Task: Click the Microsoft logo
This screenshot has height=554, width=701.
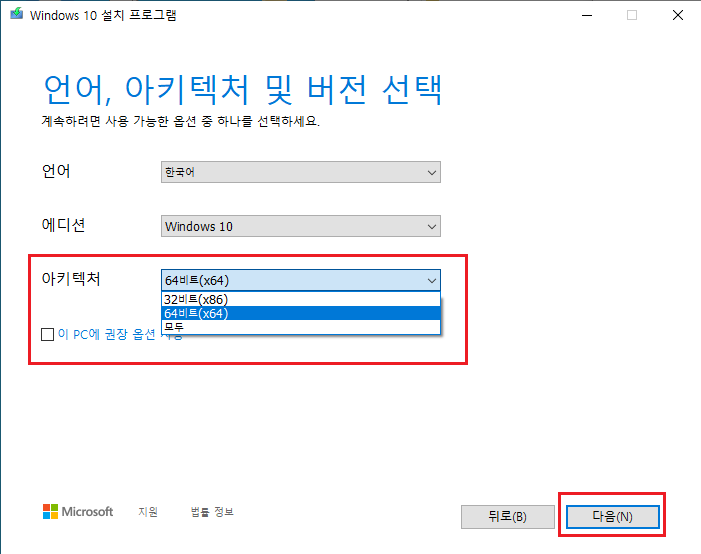Action: tap(78, 512)
